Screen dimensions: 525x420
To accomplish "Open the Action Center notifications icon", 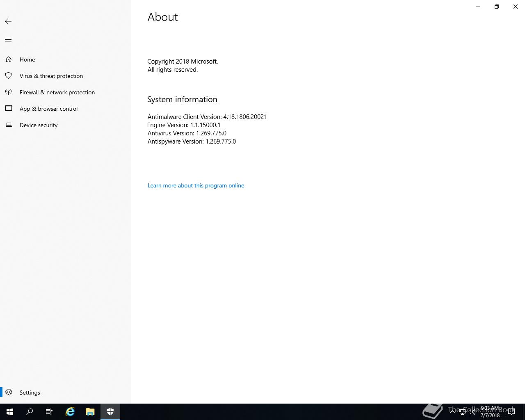I will 511,412.
